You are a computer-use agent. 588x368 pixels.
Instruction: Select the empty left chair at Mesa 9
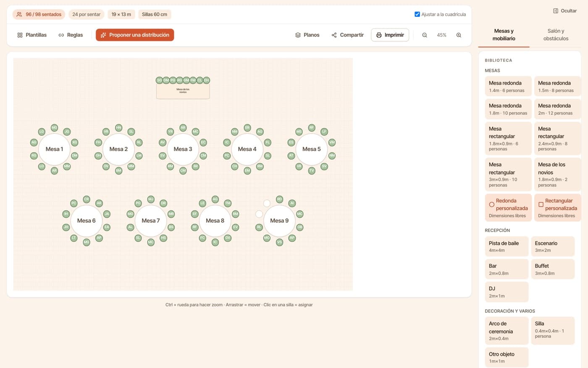click(259, 214)
